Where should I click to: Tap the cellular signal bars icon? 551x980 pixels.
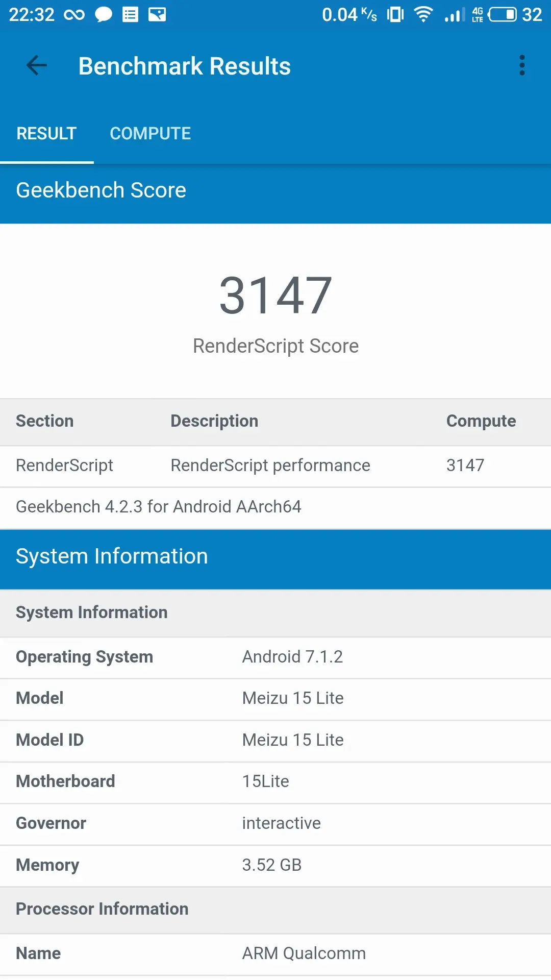pyautogui.click(x=455, y=15)
